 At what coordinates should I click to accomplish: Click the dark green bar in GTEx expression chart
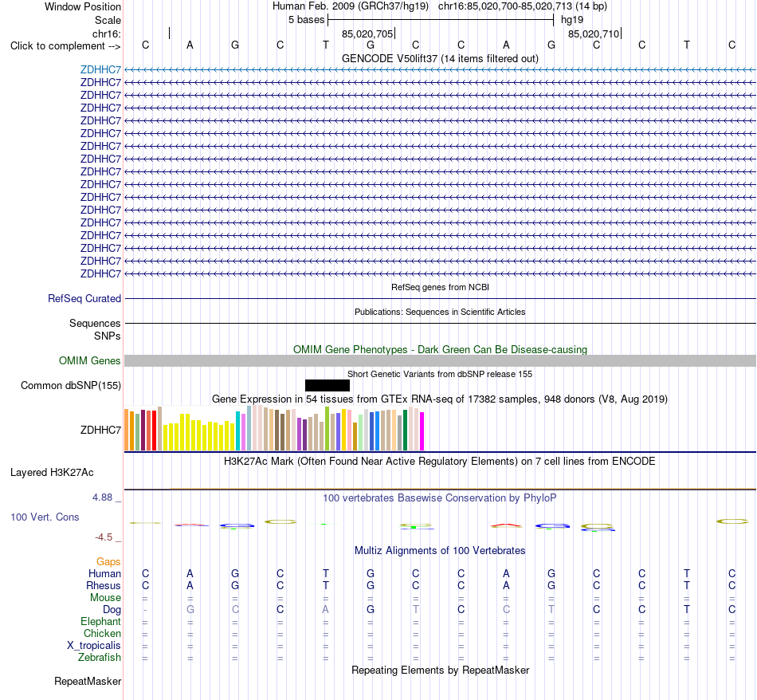pyautogui.click(x=405, y=430)
